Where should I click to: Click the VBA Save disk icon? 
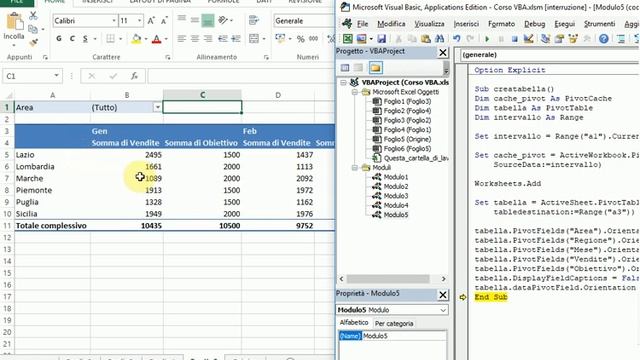pyautogui.click(x=381, y=39)
